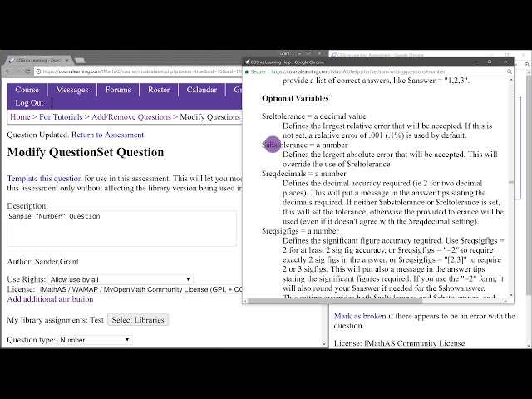Viewport: 532px width, 399px height.
Task: Select the COSma Learning browser tab
Action: pos(38,60)
